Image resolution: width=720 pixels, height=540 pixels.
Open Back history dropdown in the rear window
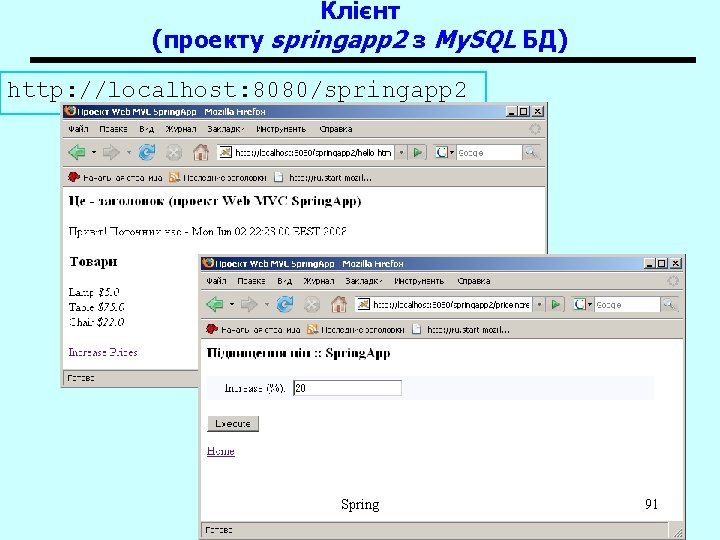click(x=94, y=152)
